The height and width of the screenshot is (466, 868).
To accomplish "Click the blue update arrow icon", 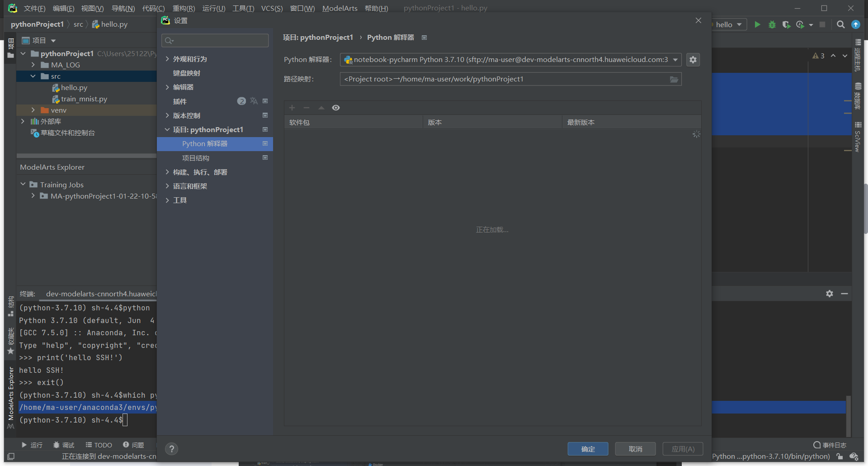I will tap(856, 24).
